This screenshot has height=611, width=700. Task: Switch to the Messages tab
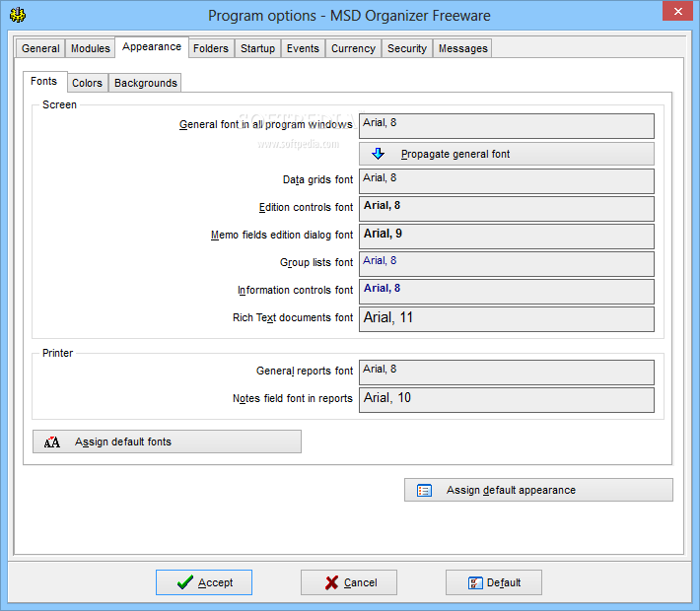[x=463, y=48]
